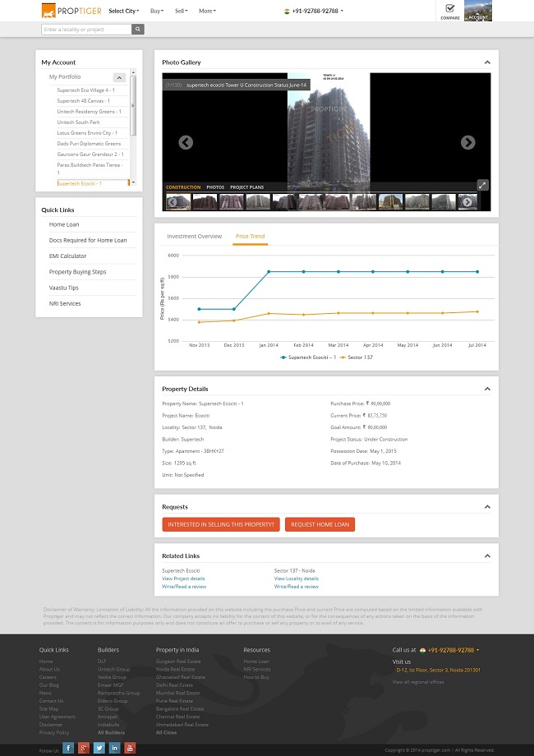Click Request Home Loan button

(x=320, y=524)
